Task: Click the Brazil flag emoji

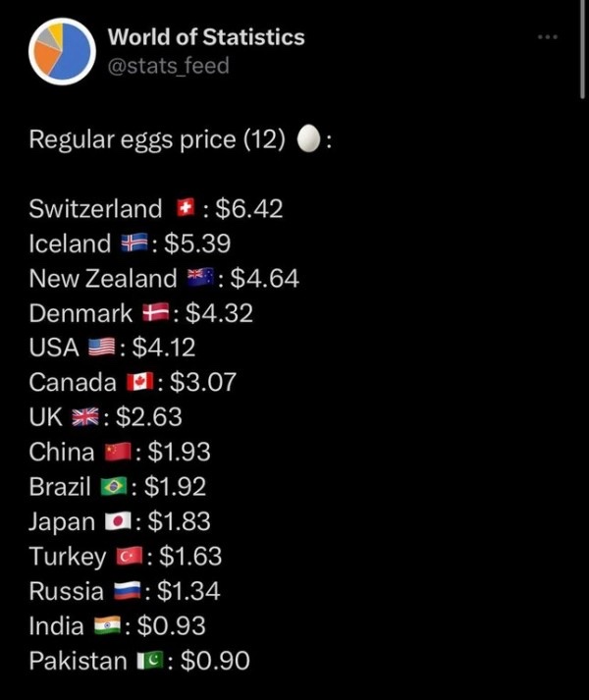Action: 113,487
